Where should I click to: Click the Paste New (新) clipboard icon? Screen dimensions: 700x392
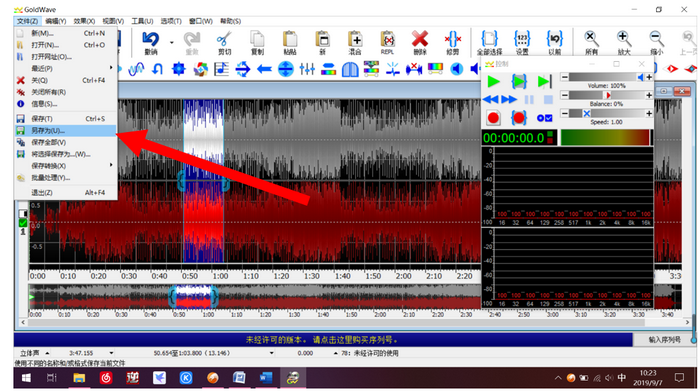322,39
